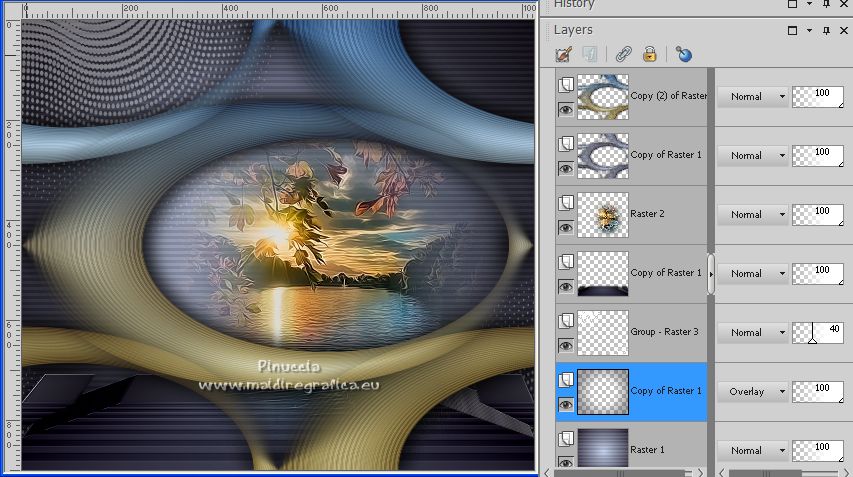Toggle visibility of the selected Overlay layer

pos(566,405)
